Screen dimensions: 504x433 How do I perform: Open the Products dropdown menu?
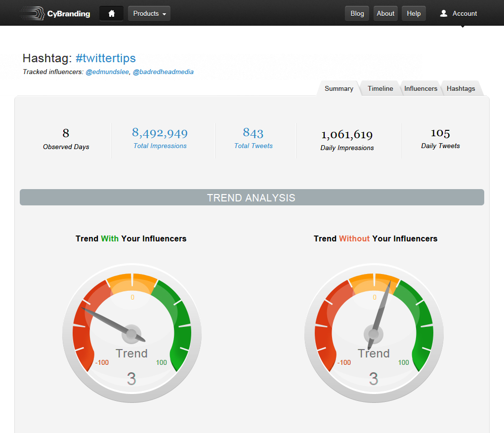[149, 14]
